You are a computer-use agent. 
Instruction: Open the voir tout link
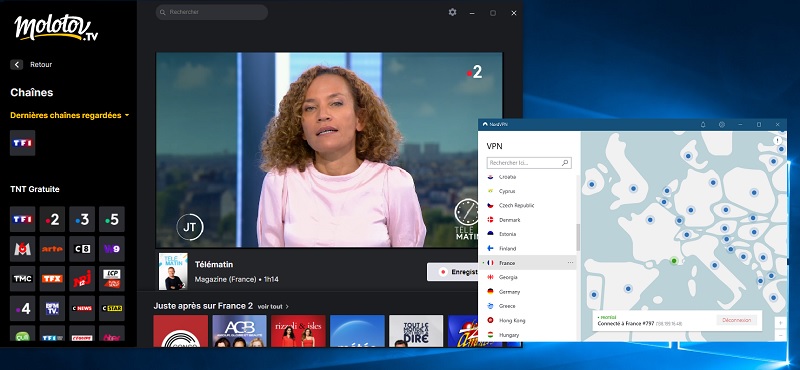tap(273, 307)
